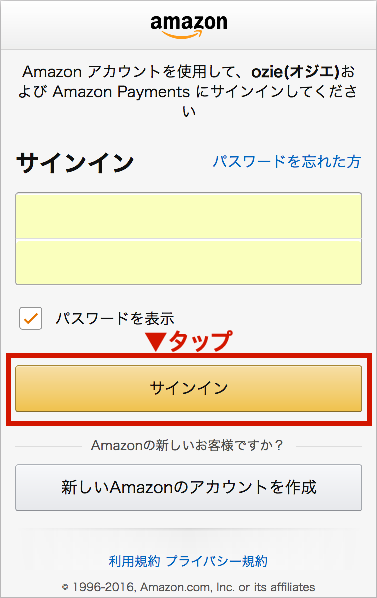The image size is (377, 598).
Task: Click the copyright symbol icon in the footer
Action: tap(65, 587)
